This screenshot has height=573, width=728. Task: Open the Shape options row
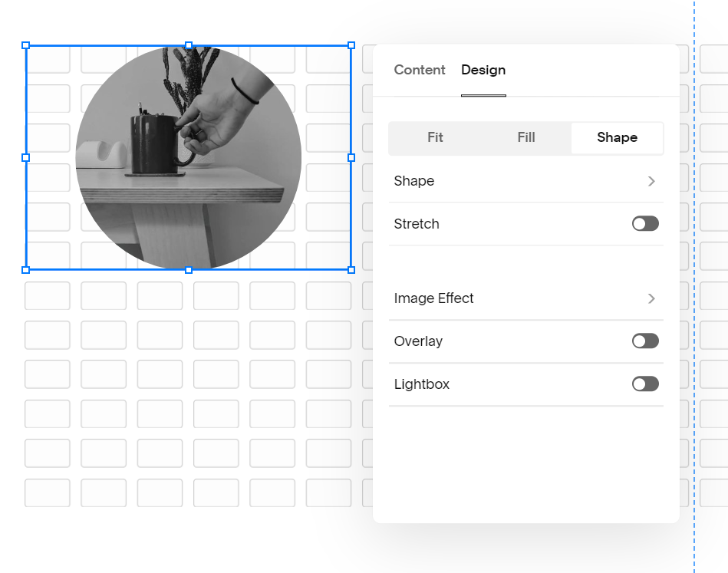[526, 181]
